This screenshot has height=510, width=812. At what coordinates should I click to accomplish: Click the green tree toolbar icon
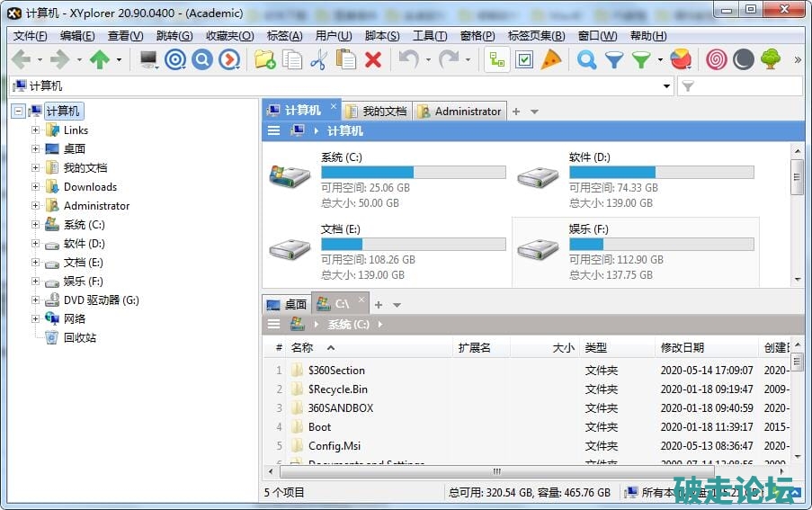pyautogui.click(x=771, y=59)
